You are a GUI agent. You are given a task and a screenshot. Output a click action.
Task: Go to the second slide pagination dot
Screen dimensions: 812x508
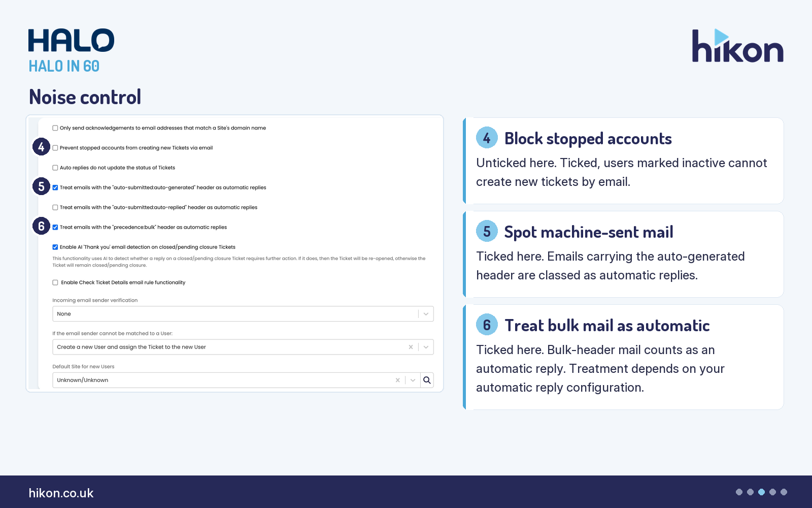coord(750,492)
